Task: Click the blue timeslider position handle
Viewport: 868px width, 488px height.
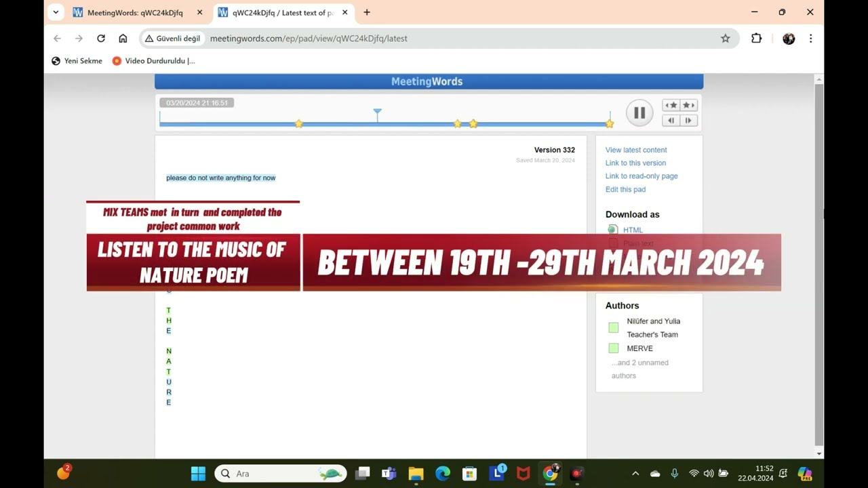Action: pos(378,115)
